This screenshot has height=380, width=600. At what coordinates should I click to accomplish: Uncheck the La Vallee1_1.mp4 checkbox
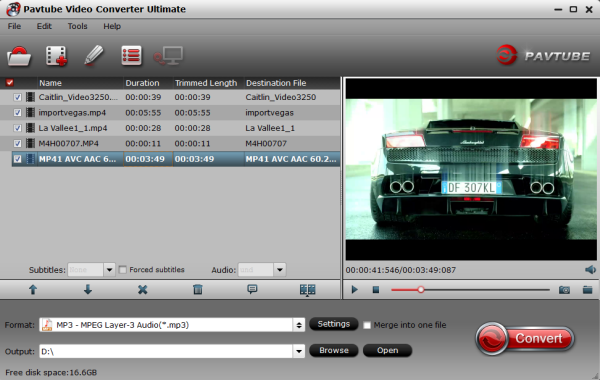pyautogui.click(x=17, y=128)
